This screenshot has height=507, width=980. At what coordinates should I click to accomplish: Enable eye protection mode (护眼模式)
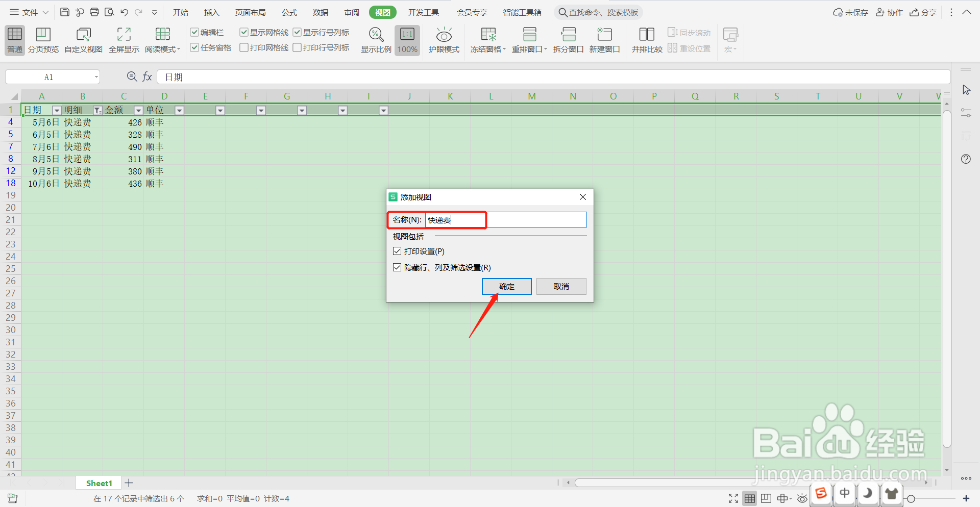tap(444, 40)
